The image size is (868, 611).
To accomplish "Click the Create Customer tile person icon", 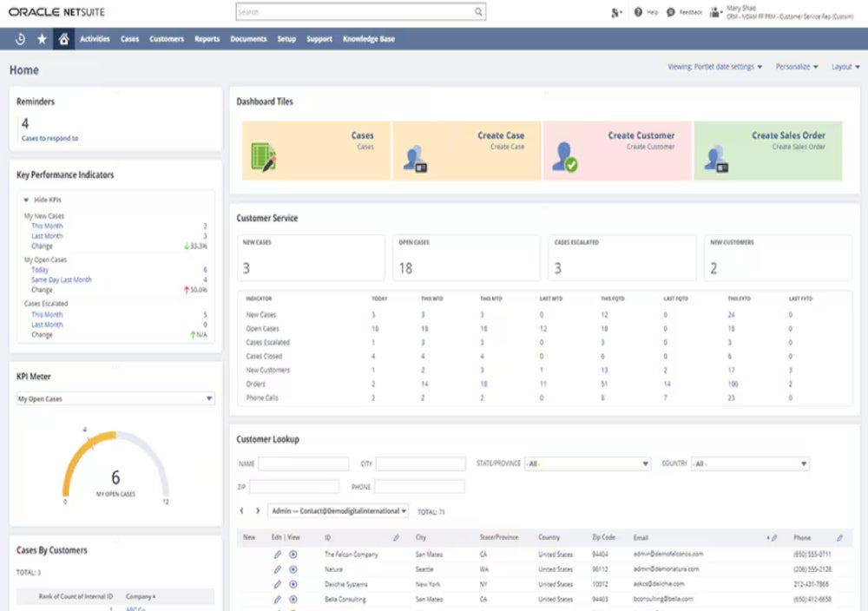I will click(x=565, y=157).
